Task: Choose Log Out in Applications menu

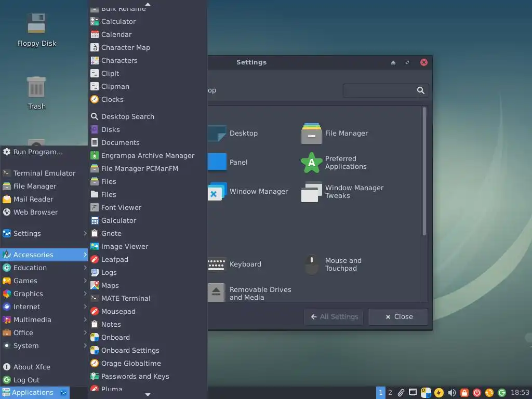Action: click(44, 380)
